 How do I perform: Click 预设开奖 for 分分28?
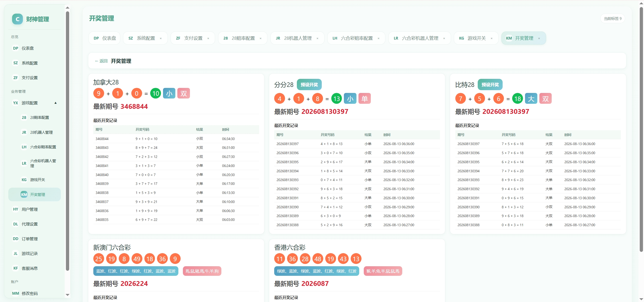pos(309,85)
